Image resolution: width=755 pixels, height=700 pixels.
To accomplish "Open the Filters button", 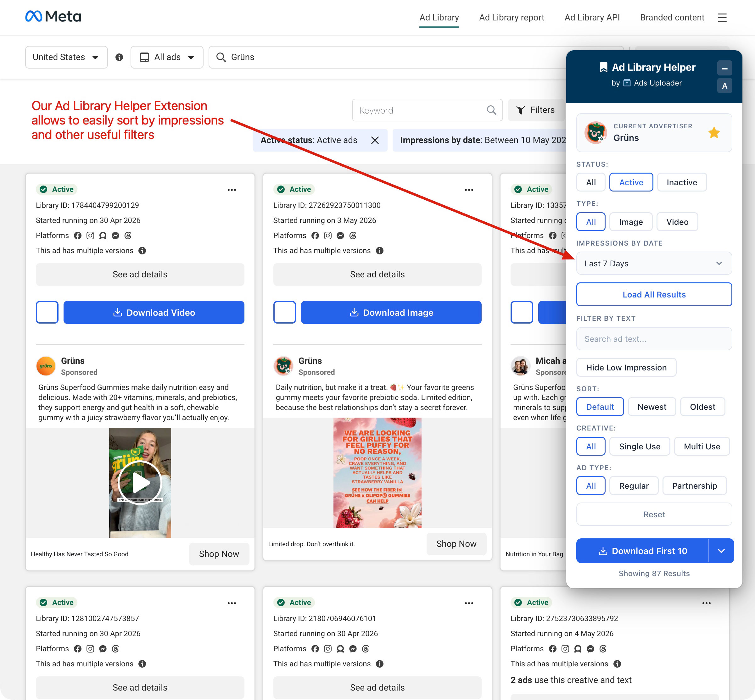I will (x=536, y=110).
